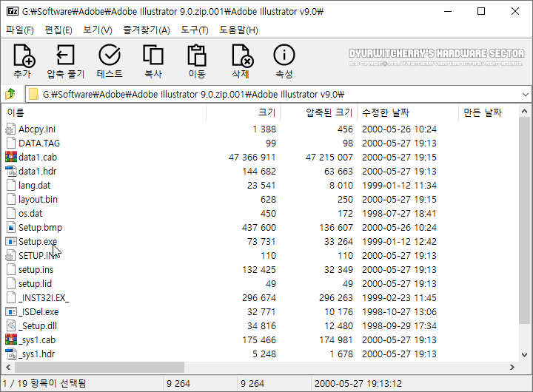Select the data1.hdr file icon

pos(11,171)
